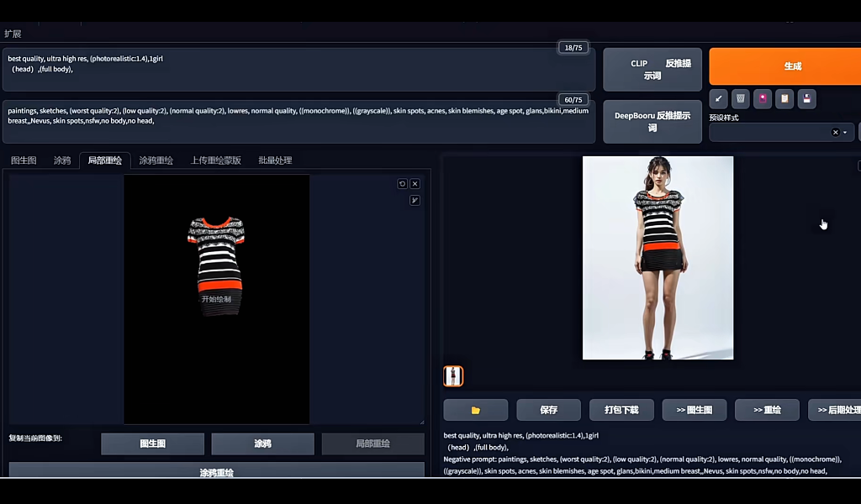This screenshot has height=504, width=861.
Task: Click the floppy disk save-style icon
Action: pos(806,99)
